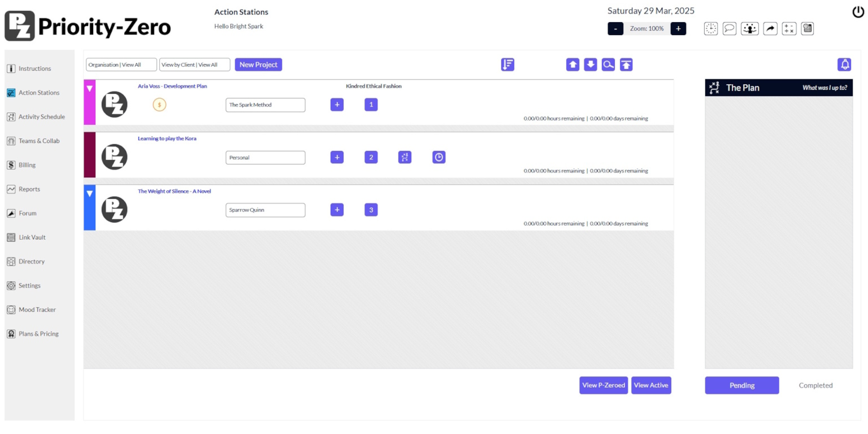Select the Pending plan tab
Image resolution: width=868 pixels, height=434 pixels.
pos(741,385)
